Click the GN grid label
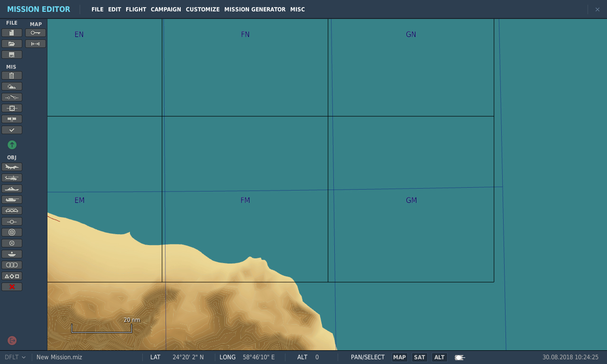The height and width of the screenshot is (364, 607). 411,35
